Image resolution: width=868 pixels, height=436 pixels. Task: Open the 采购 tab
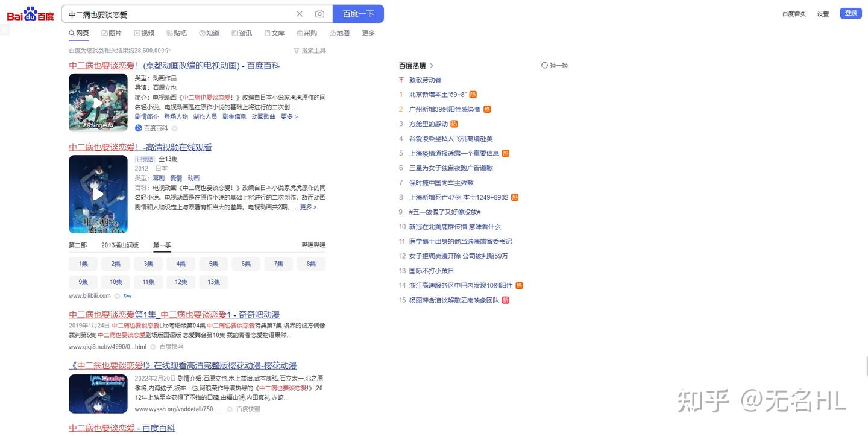[307, 33]
